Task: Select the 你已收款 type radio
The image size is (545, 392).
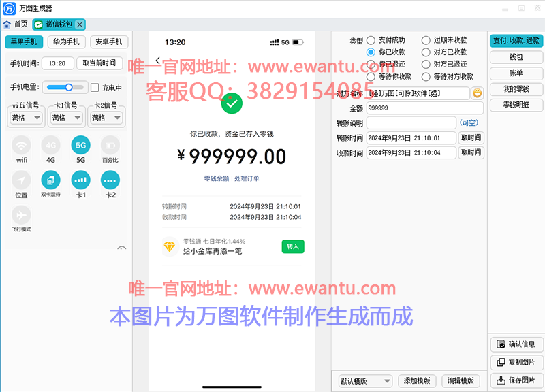Action: [x=371, y=52]
